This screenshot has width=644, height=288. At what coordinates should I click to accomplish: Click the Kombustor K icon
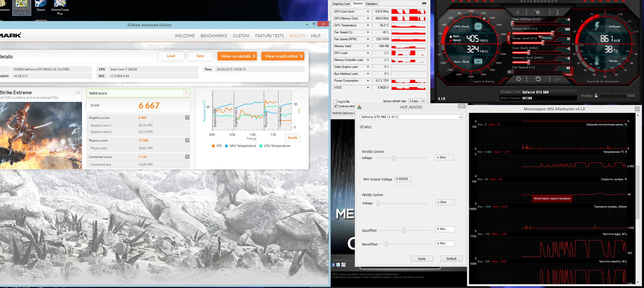pos(518,12)
